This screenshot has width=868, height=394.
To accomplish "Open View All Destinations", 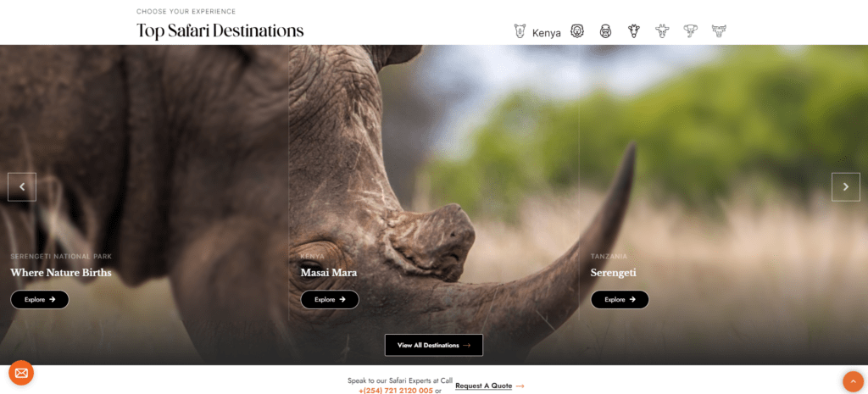I will pyautogui.click(x=434, y=346).
